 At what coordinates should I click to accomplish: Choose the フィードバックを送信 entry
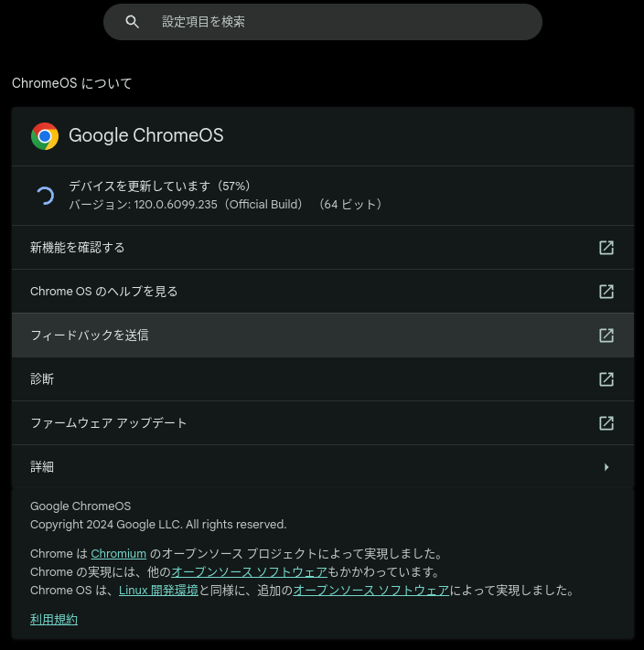pos(323,336)
